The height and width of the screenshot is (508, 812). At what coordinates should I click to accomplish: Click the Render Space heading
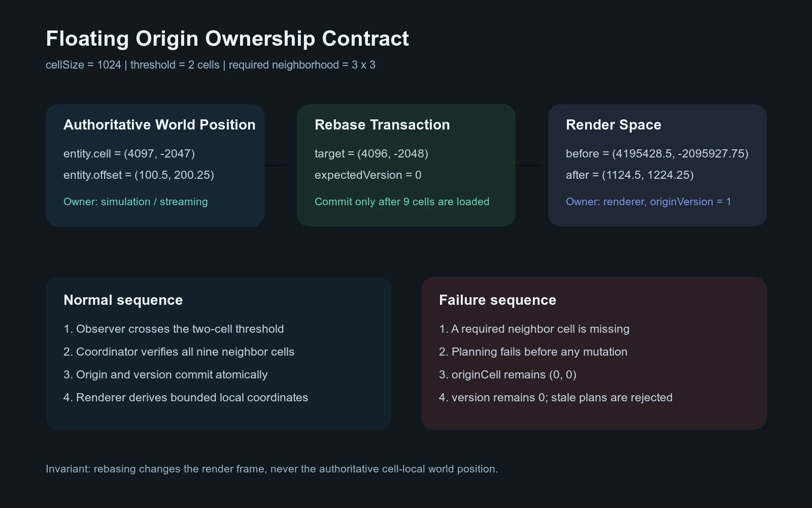pyautogui.click(x=614, y=125)
